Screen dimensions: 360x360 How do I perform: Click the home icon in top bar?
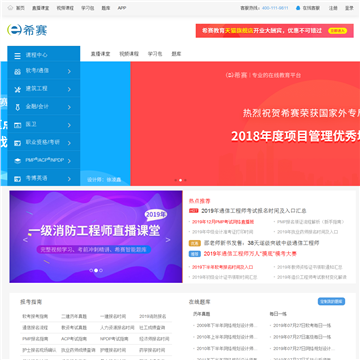tap(11, 8)
